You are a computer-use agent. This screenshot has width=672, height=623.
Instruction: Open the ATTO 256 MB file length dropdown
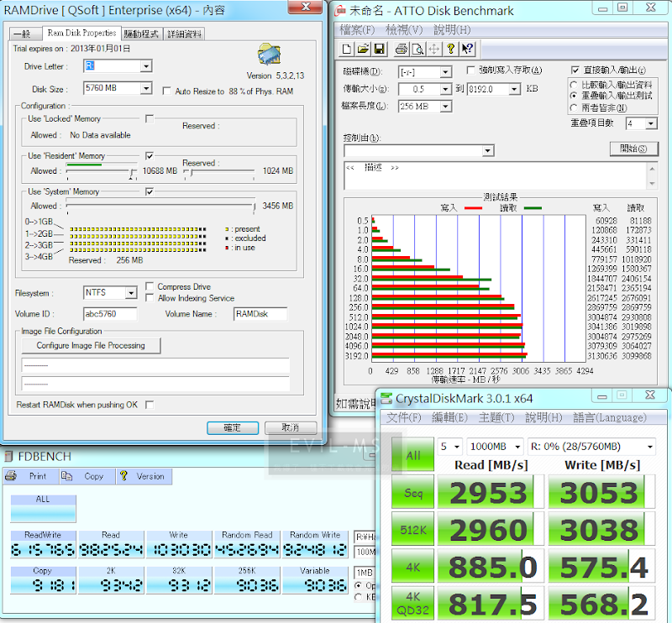pyautogui.click(x=446, y=107)
